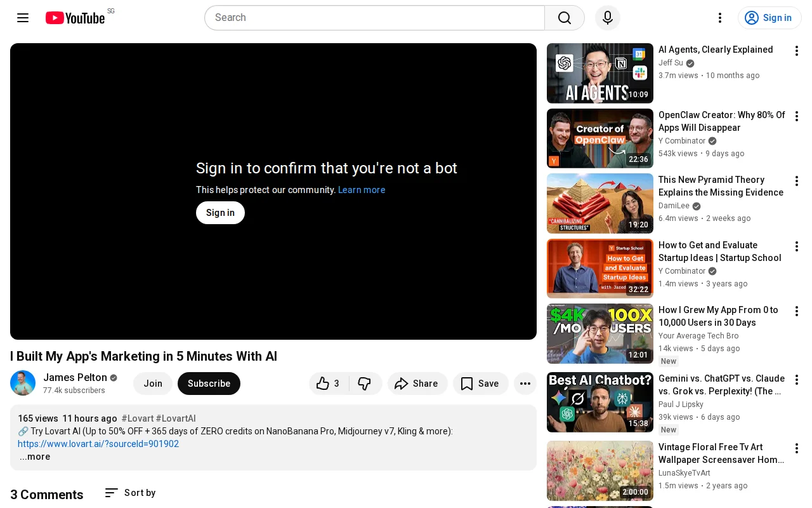This screenshot has height=508, width=812.
Task: Sign in from the top-right button
Action: 769,18
